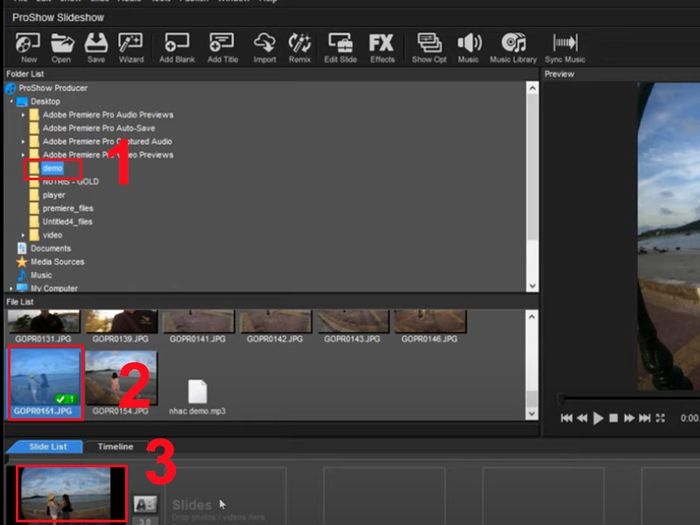Open a show with the Open icon
Viewport: 700px width, 525px height.
click(x=62, y=46)
